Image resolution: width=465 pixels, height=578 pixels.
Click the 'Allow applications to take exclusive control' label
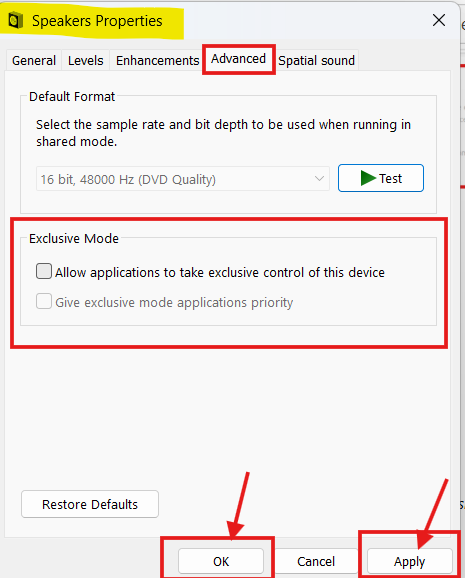pos(220,272)
